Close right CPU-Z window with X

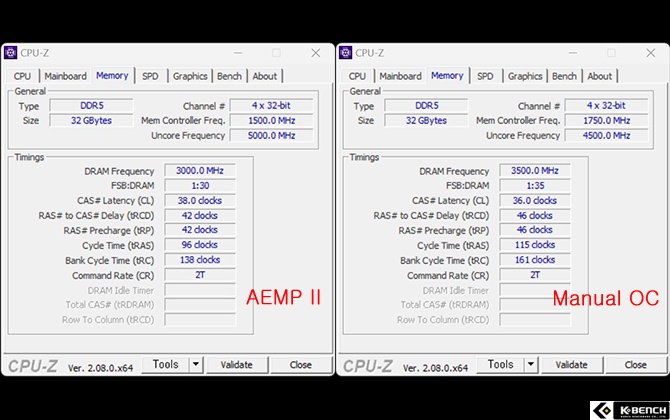(651, 53)
